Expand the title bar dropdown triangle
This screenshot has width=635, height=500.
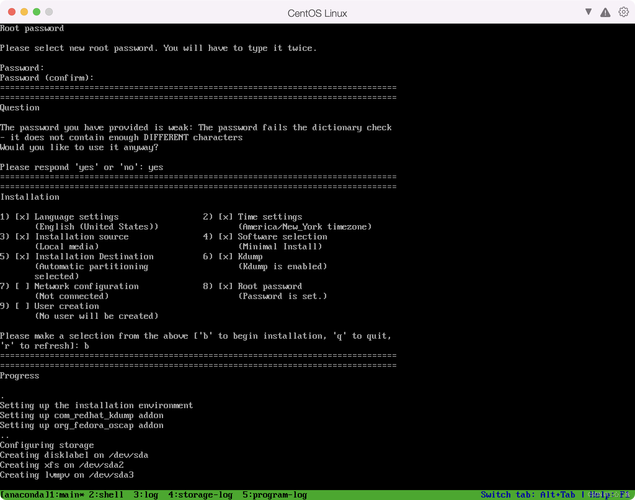coord(589,12)
